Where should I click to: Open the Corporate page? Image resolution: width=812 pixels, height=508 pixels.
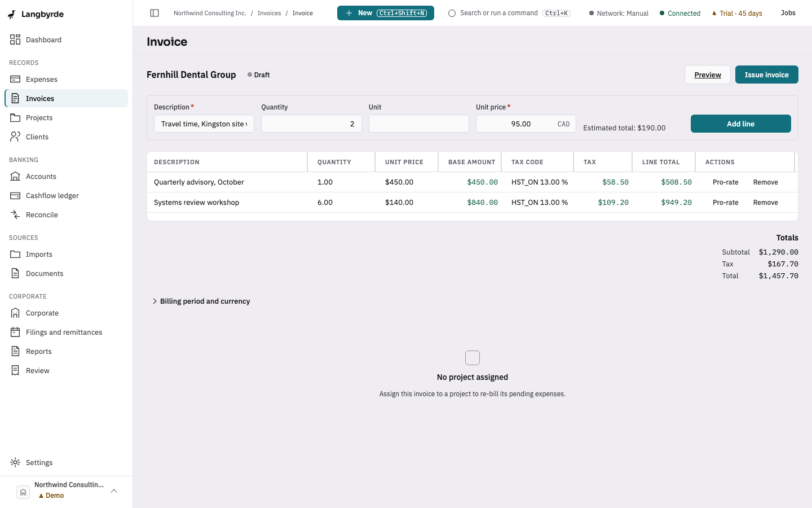click(x=66, y=313)
